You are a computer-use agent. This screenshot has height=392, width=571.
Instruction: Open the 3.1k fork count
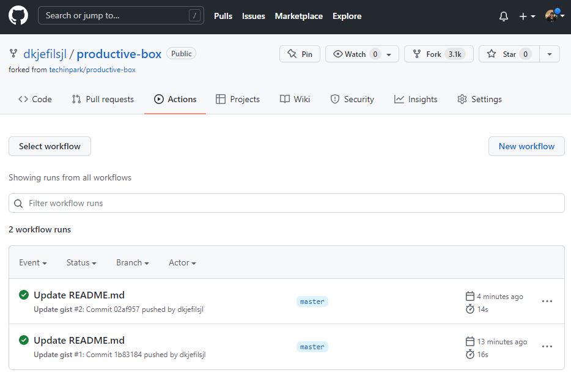(x=455, y=54)
